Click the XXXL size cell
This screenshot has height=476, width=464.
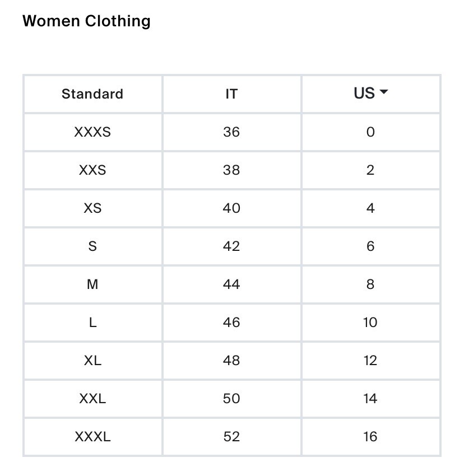click(92, 437)
